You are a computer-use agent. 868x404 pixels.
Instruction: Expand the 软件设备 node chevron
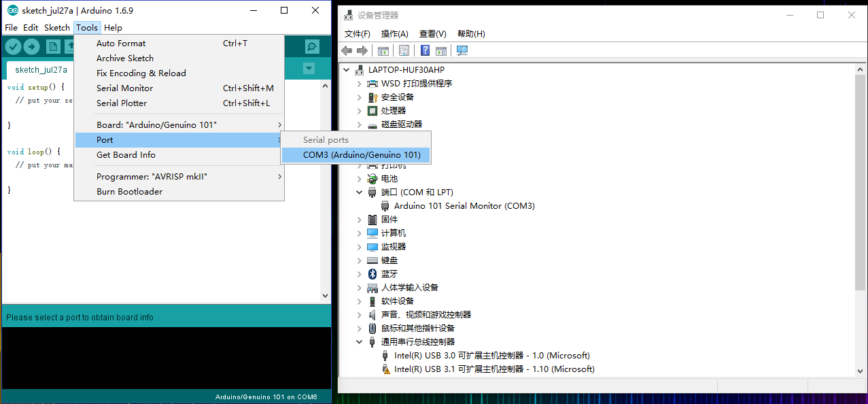[x=360, y=301]
